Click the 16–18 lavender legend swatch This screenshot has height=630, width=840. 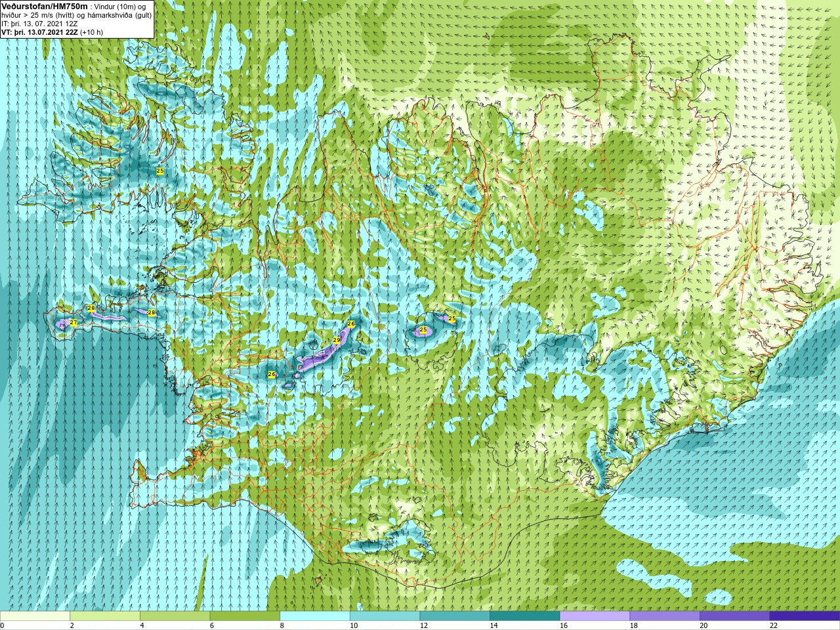click(x=595, y=616)
